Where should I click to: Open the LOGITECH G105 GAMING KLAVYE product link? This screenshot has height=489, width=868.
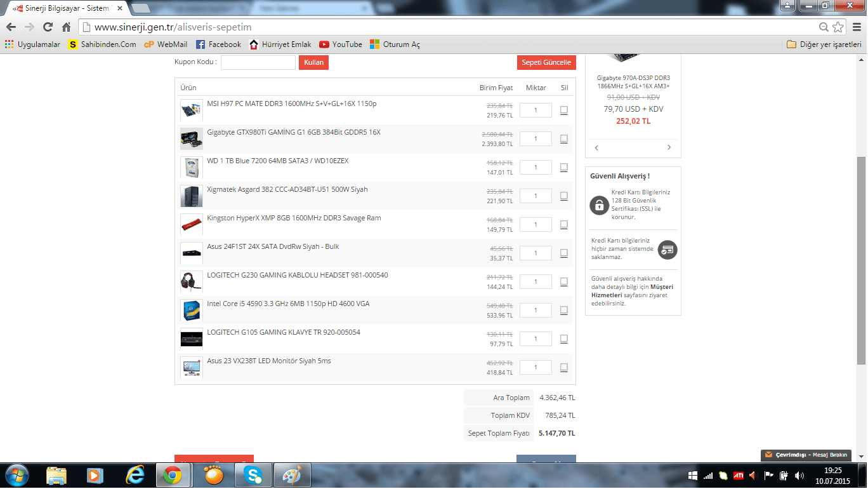pos(284,332)
